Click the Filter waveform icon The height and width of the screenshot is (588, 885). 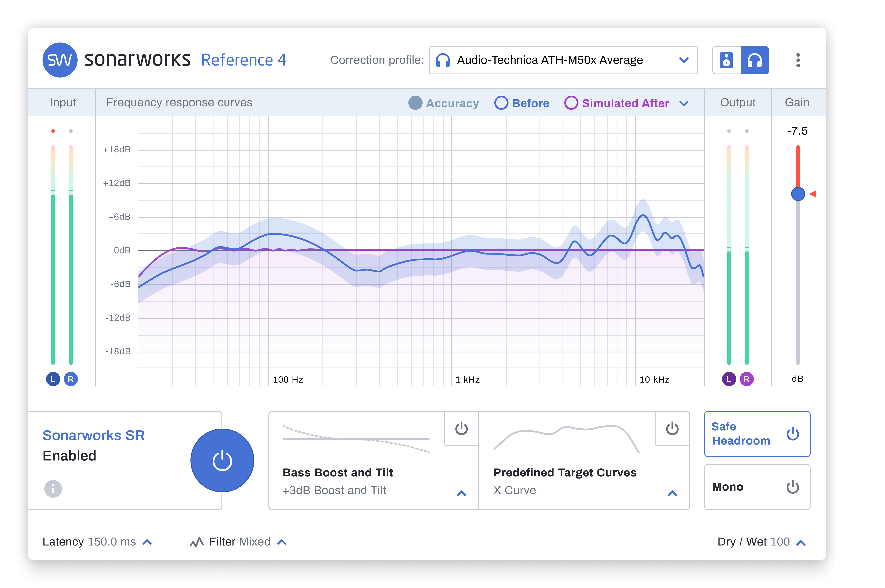[197, 542]
